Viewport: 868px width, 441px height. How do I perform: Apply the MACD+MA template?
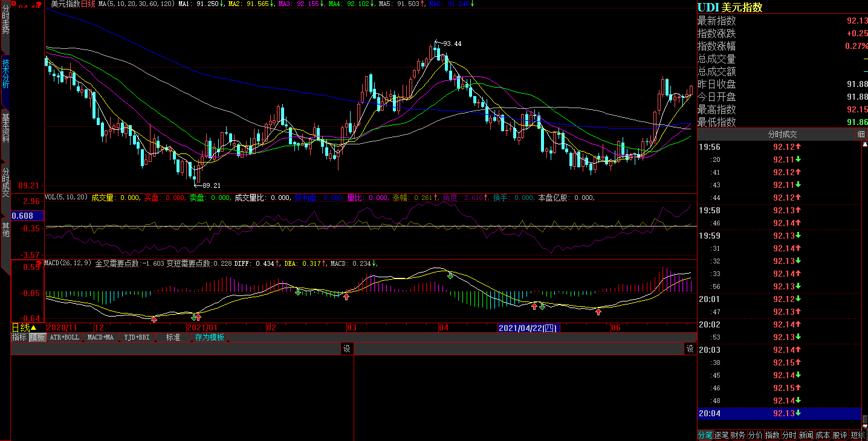point(100,337)
